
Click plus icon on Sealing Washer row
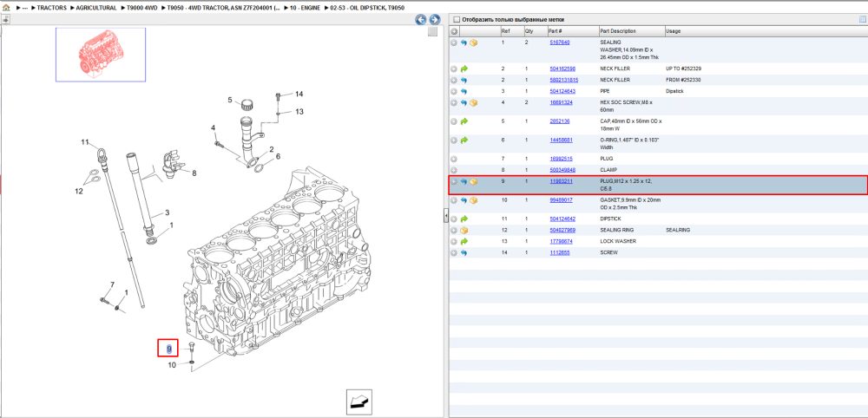point(454,42)
